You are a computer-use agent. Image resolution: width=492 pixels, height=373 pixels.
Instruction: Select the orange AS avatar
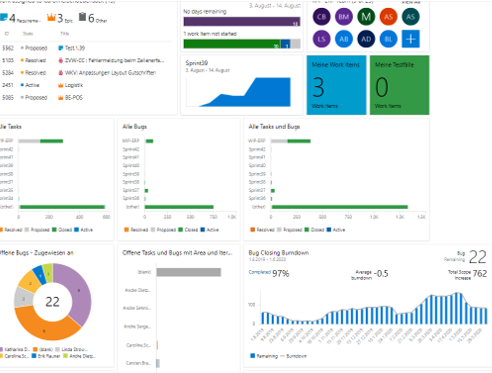point(388,17)
